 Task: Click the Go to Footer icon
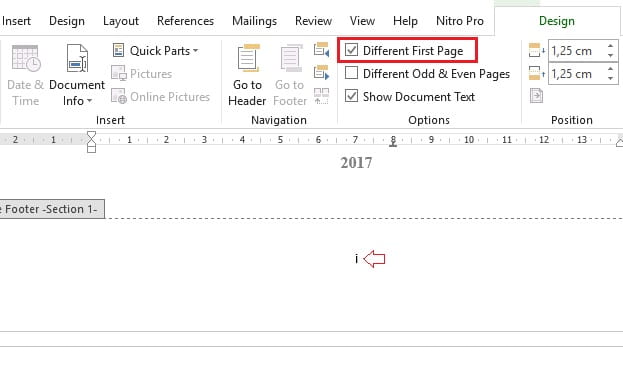[291, 58]
